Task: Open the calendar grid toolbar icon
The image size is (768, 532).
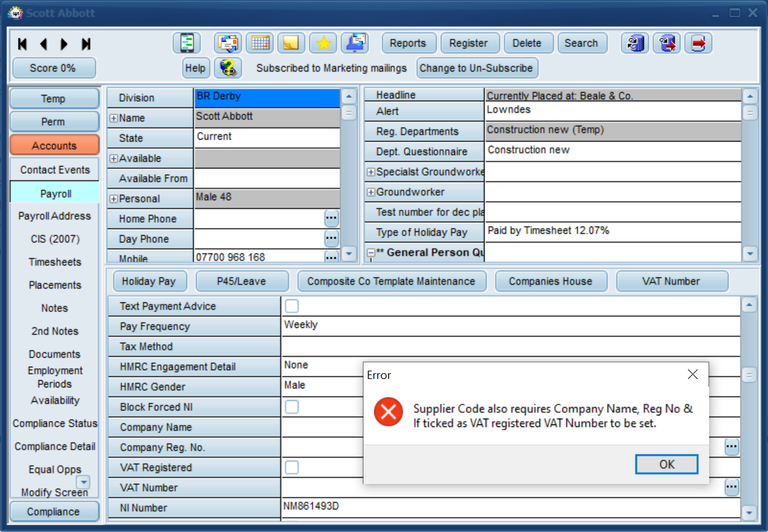Action: (x=260, y=43)
